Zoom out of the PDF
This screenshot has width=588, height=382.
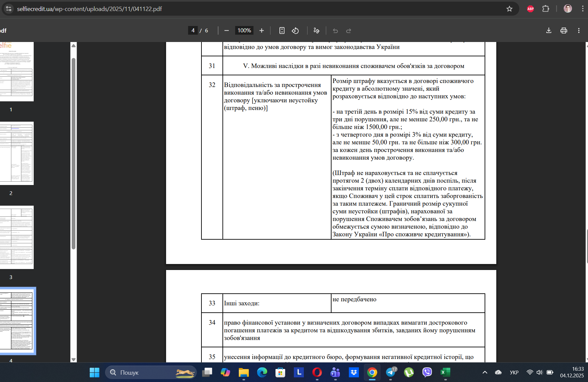click(x=226, y=31)
